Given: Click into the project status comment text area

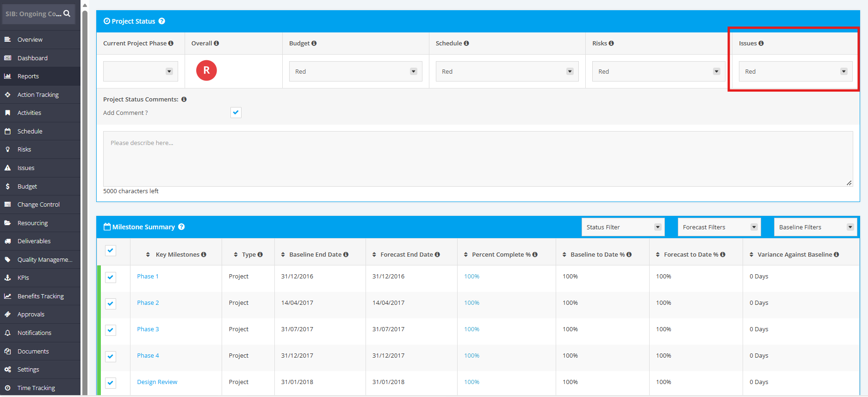Looking at the screenshot, I should 478,159.
